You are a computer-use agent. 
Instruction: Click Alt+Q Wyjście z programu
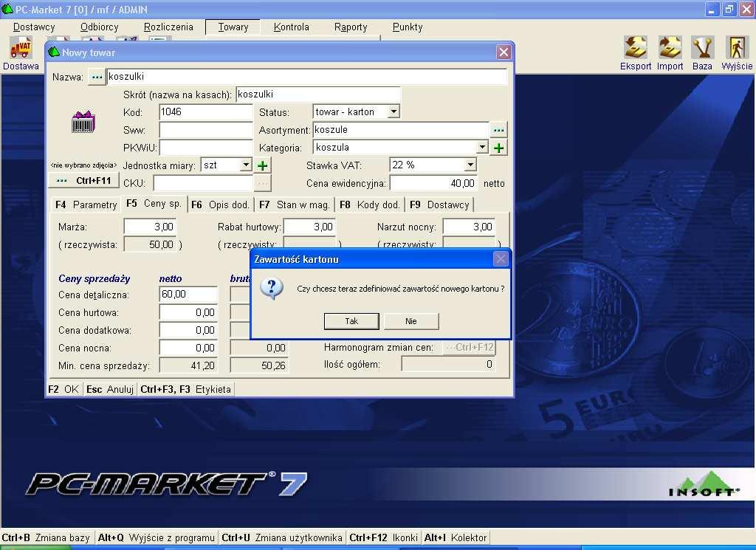coord(157,537)
